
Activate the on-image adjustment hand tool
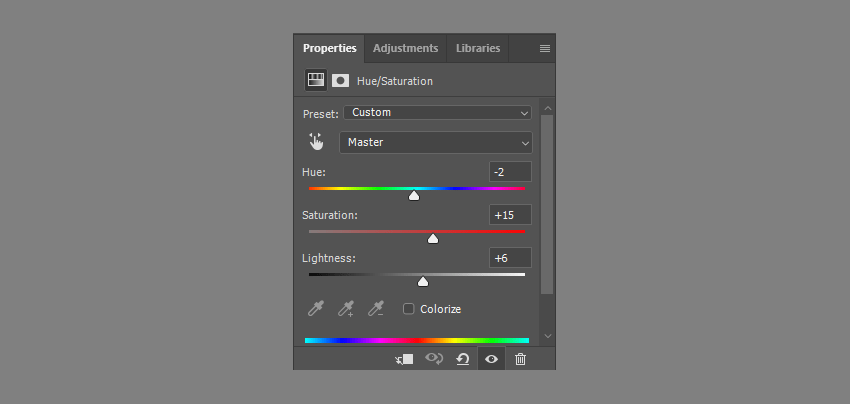tap(316, 142)
